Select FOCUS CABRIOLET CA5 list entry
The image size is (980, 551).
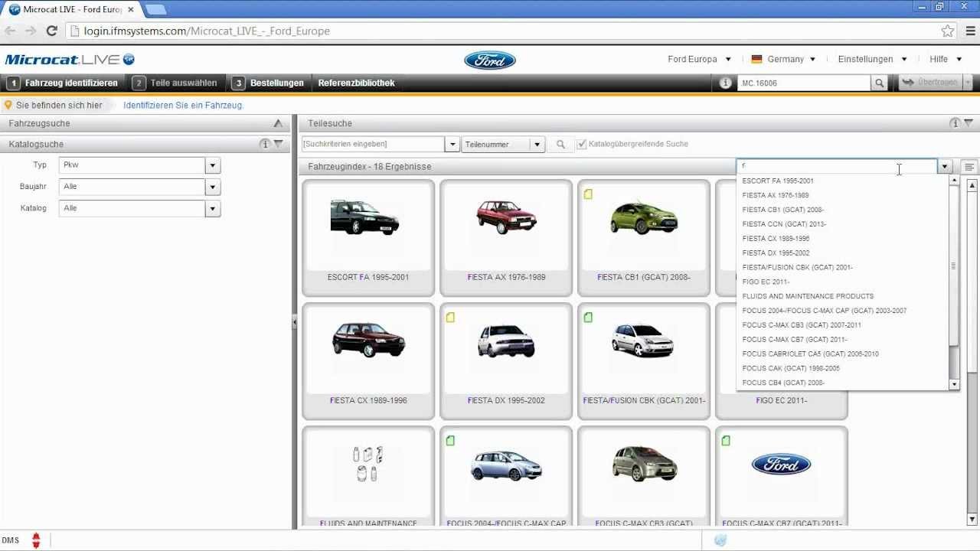(x=842, y=354)
